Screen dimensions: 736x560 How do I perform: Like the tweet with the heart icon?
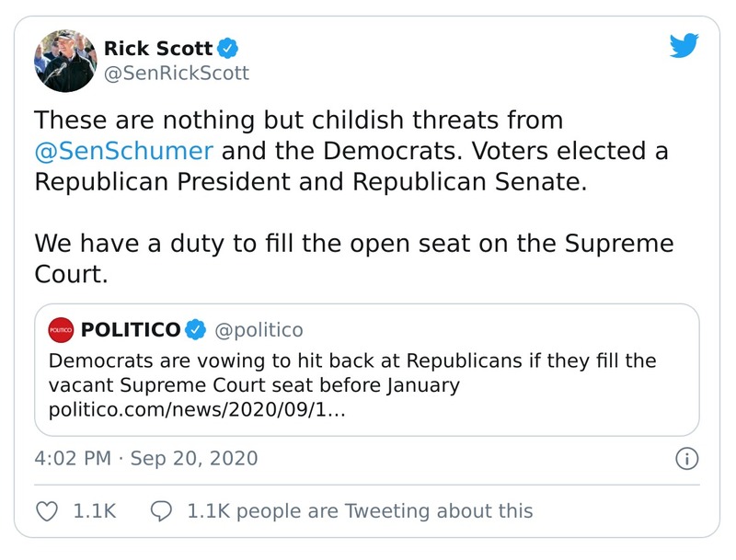47,510
